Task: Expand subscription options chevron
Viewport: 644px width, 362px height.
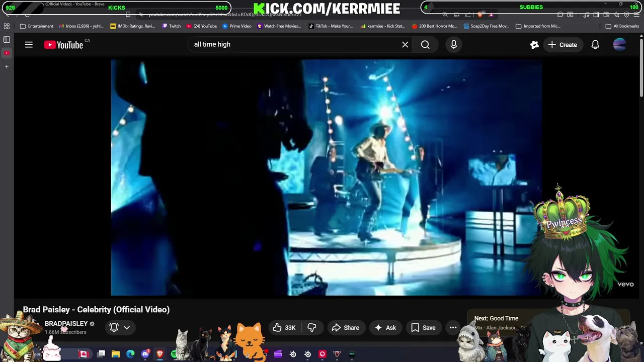Action: [127, 327]
